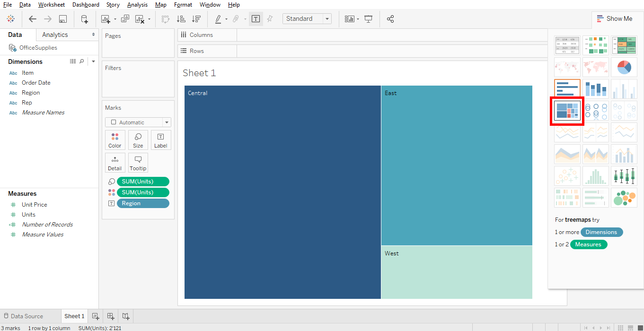
Task: Select the horizontal bars chart in Show Me
Action: tap(567, 88)
